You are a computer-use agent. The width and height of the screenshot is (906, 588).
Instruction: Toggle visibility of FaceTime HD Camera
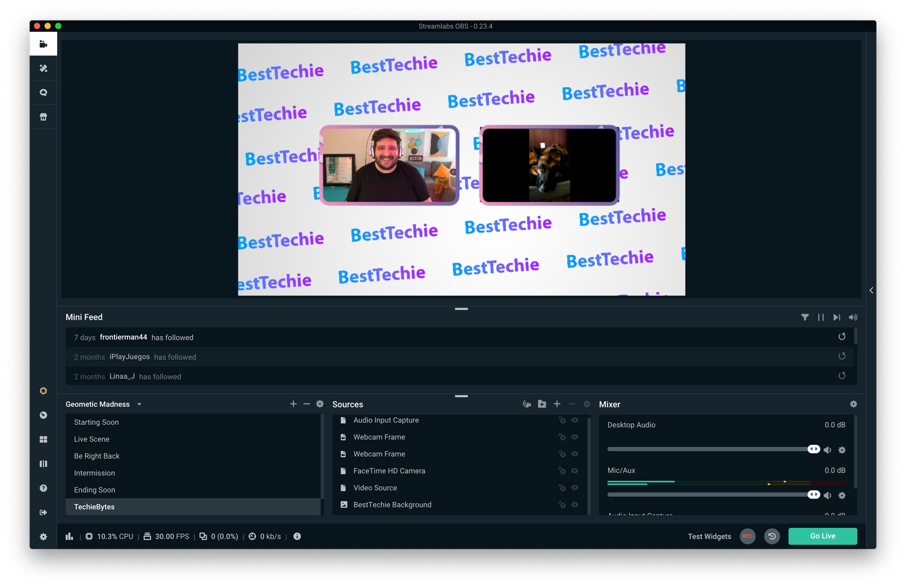click(x=575, y=471)
